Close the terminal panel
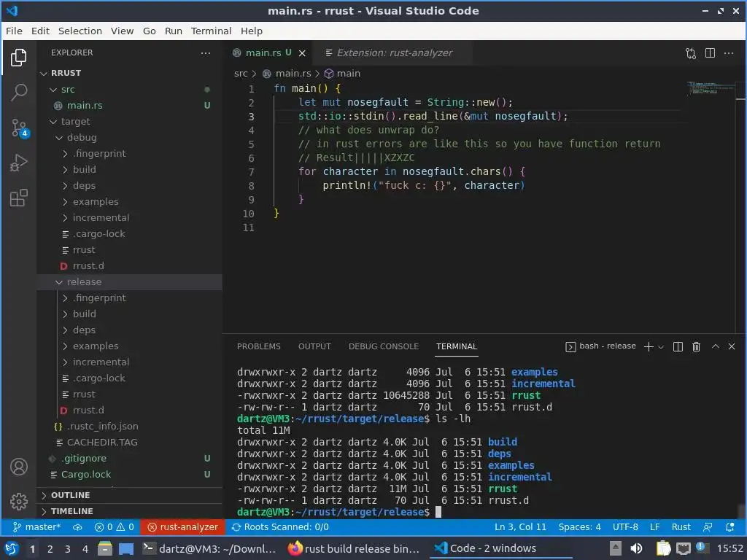Viewport: 747px width, 560px height. 732,346
